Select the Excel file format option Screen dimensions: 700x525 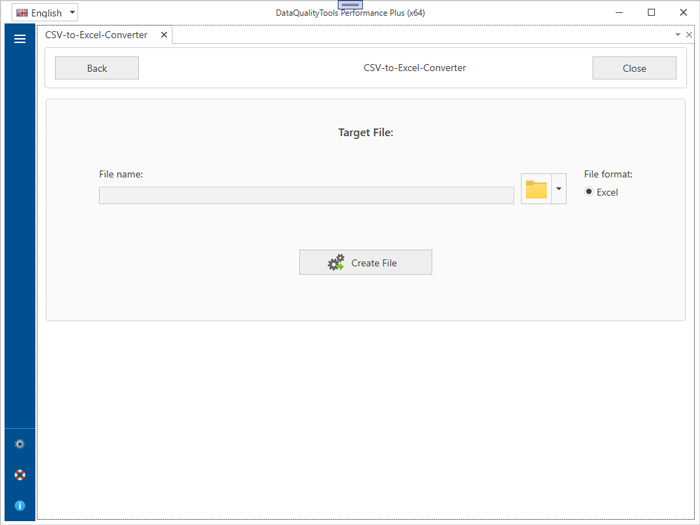601,192
